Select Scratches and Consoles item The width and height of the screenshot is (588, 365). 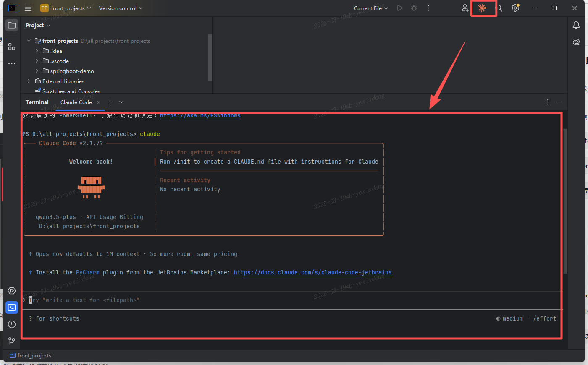67,91
